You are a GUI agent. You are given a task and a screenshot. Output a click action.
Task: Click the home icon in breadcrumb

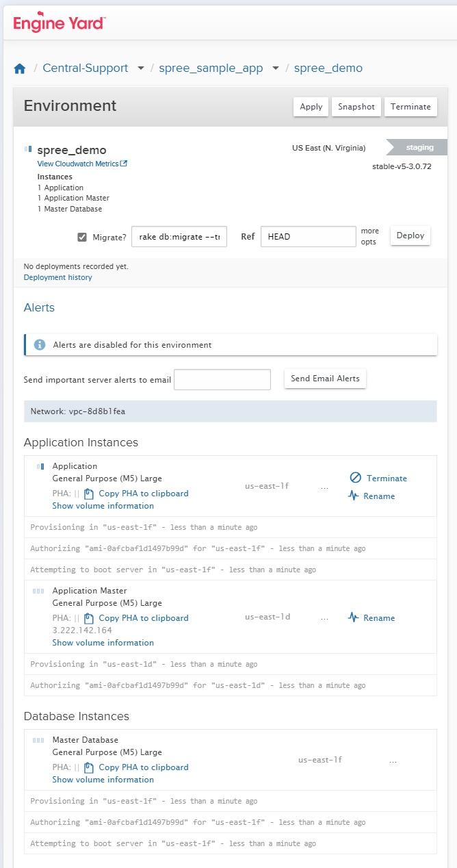[x=20, y=68]
